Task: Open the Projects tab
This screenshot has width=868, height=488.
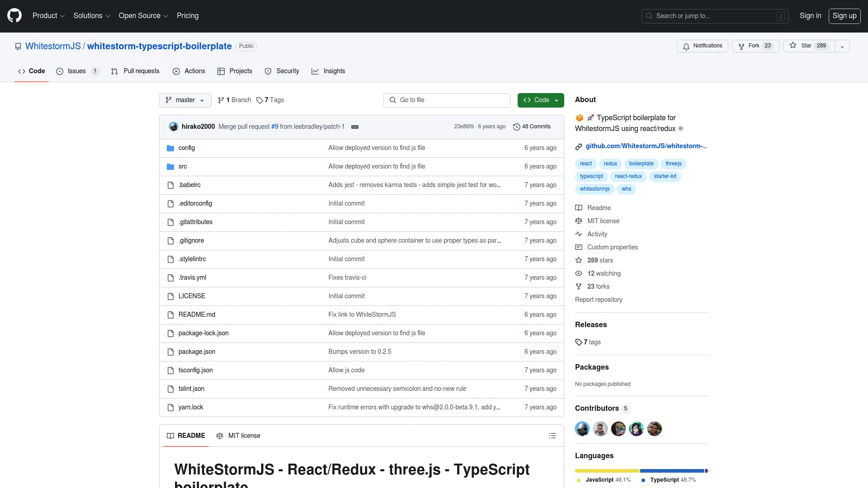Action: pos(235,71)
